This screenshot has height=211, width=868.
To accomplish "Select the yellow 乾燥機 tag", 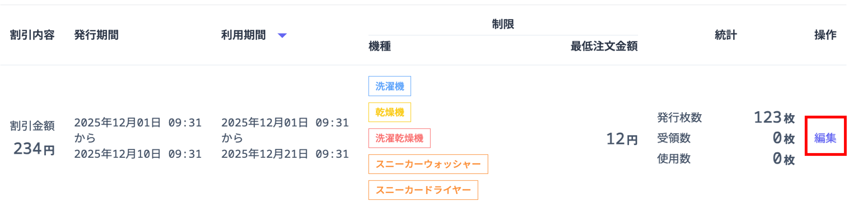I will click(x=389, y=112).
